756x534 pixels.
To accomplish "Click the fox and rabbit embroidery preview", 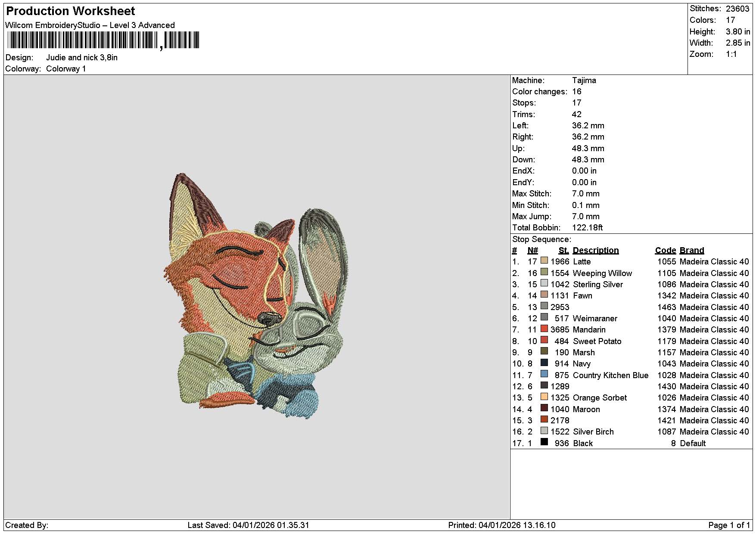I will (x=257, y=296).
